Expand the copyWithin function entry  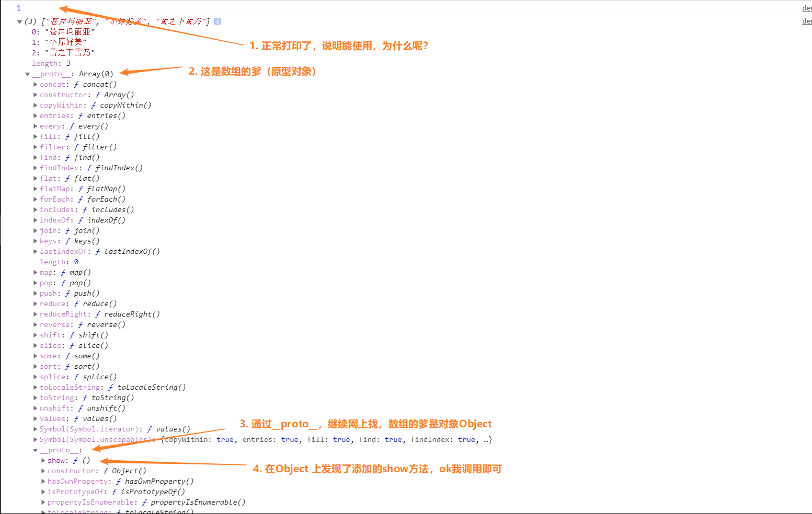point(35,105)
